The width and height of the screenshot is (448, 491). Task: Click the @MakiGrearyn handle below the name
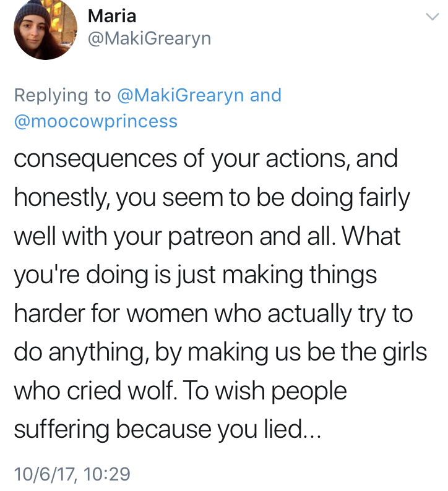pyautogui.click(x=149, y=38)
